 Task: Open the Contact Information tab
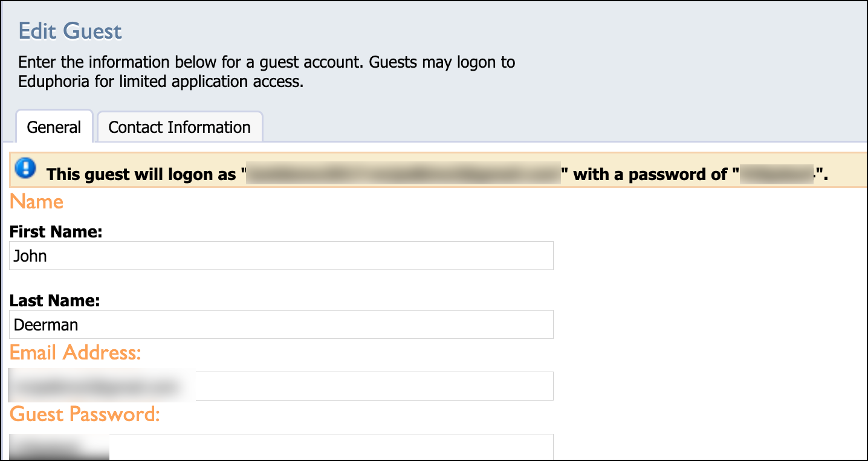tap(180, 127)
